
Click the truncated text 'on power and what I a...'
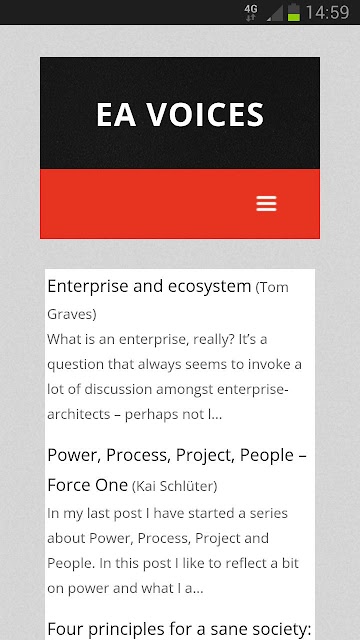(x=125, y=588)
